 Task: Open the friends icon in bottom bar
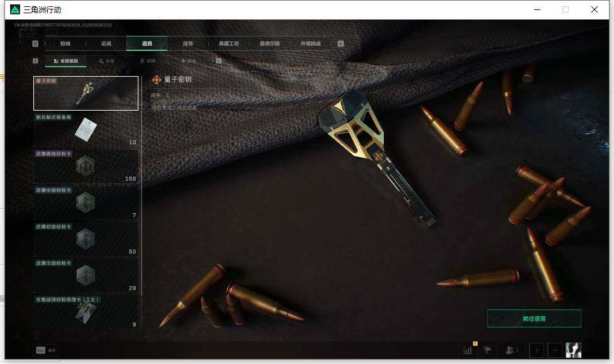(x=511, y=350)
